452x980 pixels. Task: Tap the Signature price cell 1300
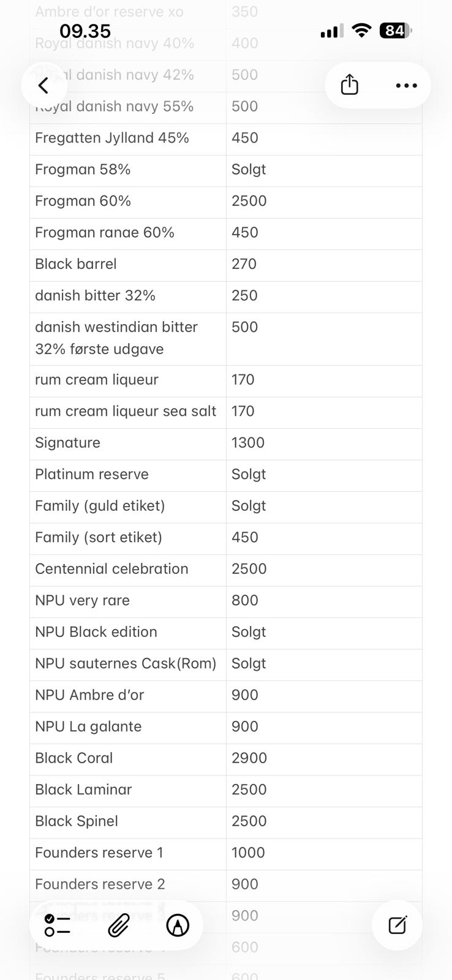coord(323,443)
